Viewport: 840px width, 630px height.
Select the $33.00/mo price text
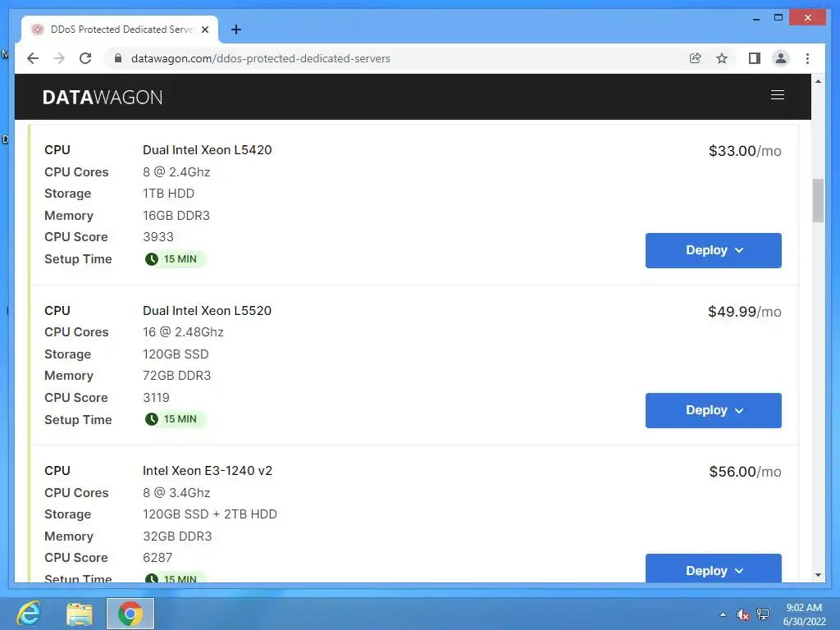pyautogui.click(x=745, y=151)
